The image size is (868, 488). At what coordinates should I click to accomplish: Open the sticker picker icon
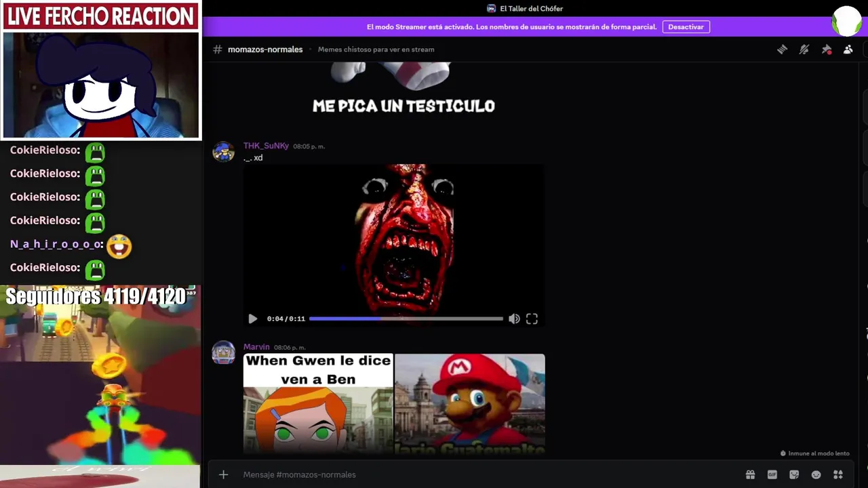coord(794,474)
